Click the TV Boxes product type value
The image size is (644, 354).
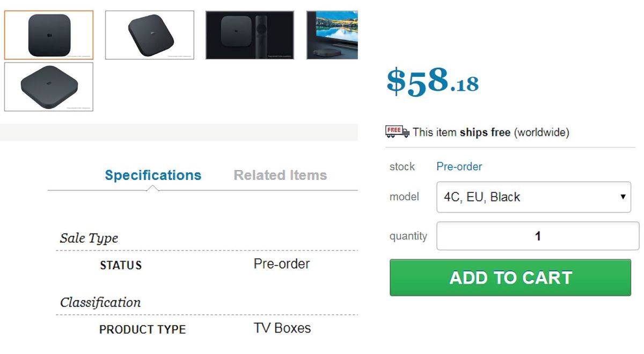pos(282,328)
